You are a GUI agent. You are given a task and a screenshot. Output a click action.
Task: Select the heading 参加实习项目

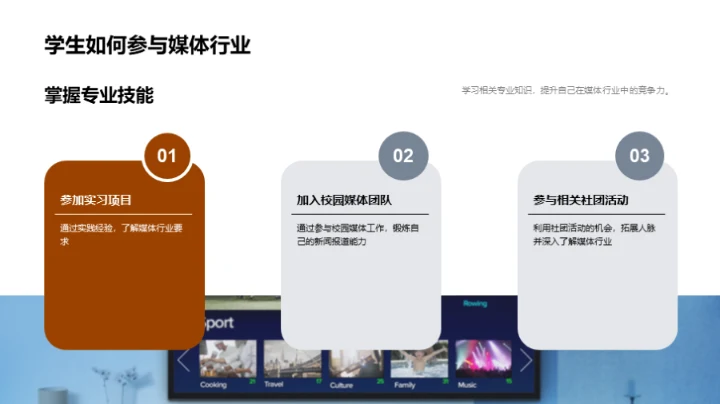(96, 200)
